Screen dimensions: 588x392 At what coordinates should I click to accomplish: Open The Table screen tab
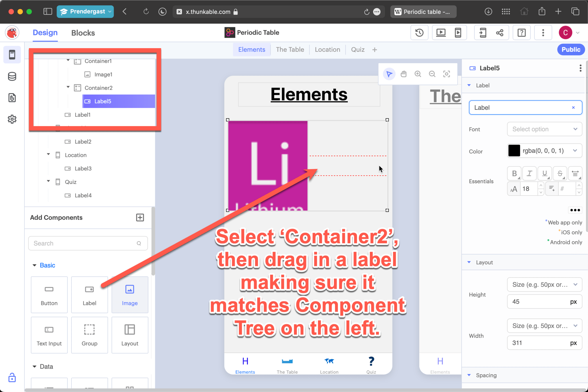coord(290,50)
